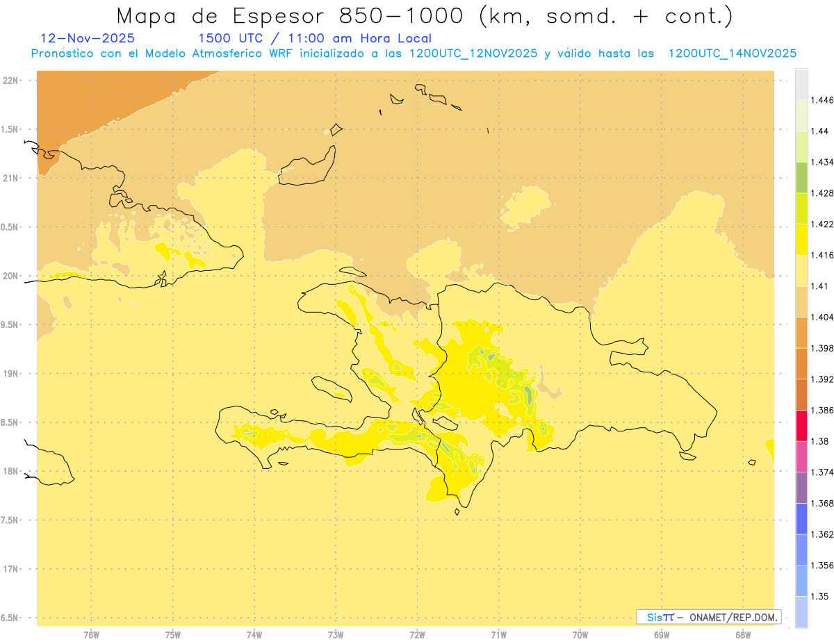Image resolution: width=834 pixels, height=644 pixels.
Task: Pick the green swatch between 1.428 and 1.434
Action: point(801,178)
